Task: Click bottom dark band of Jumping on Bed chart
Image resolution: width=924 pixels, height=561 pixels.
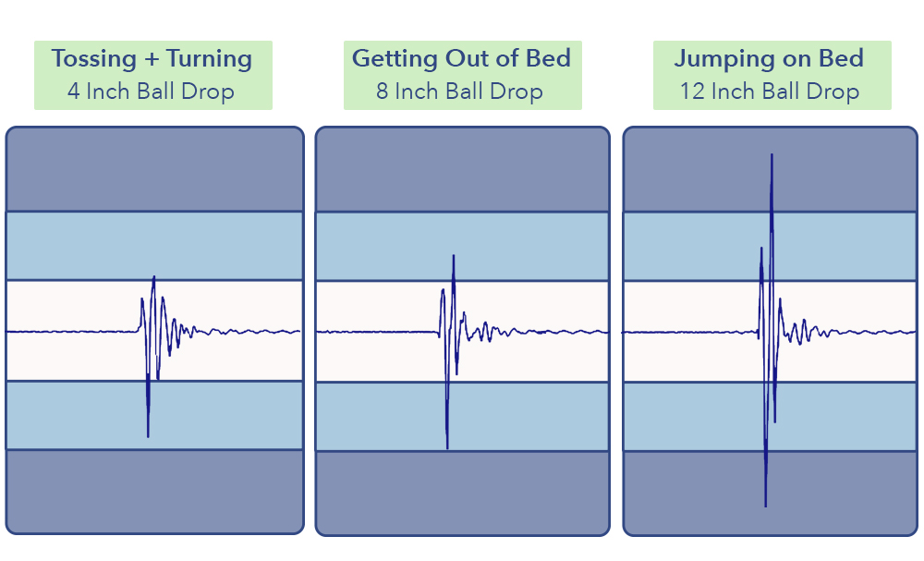Action: tap(841, 492)
